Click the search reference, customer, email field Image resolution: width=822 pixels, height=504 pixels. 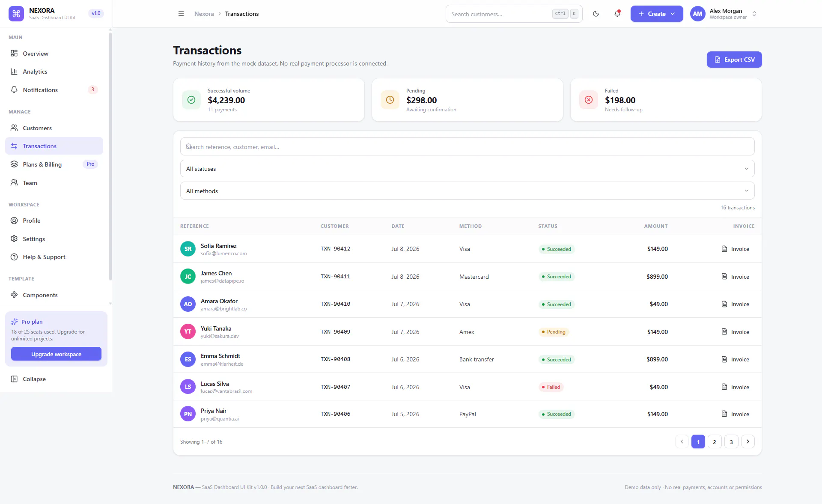467,146
